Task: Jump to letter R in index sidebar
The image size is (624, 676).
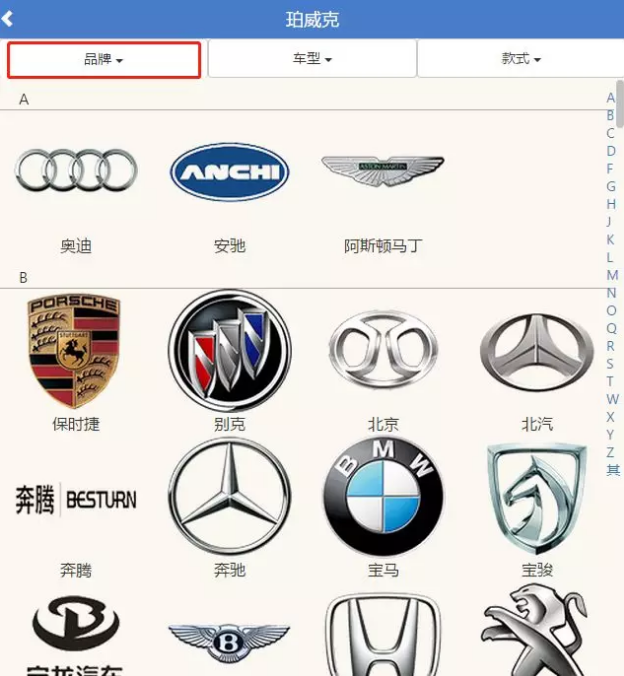Action: [610, 346]
